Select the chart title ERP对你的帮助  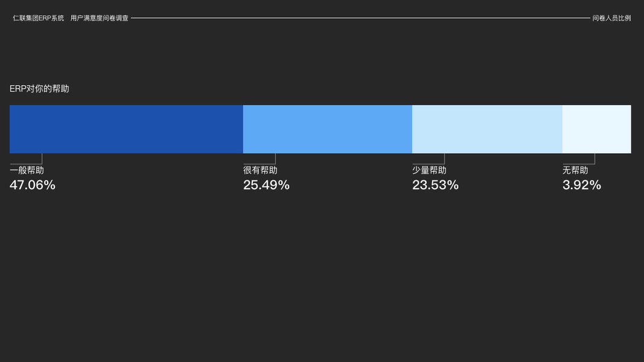[x=39, y=89]
